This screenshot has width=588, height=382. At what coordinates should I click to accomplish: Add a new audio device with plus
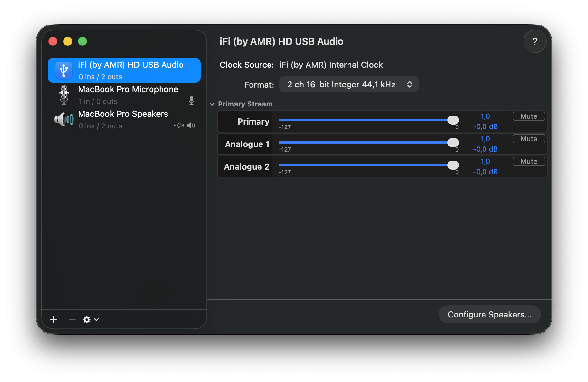(54, 319)
